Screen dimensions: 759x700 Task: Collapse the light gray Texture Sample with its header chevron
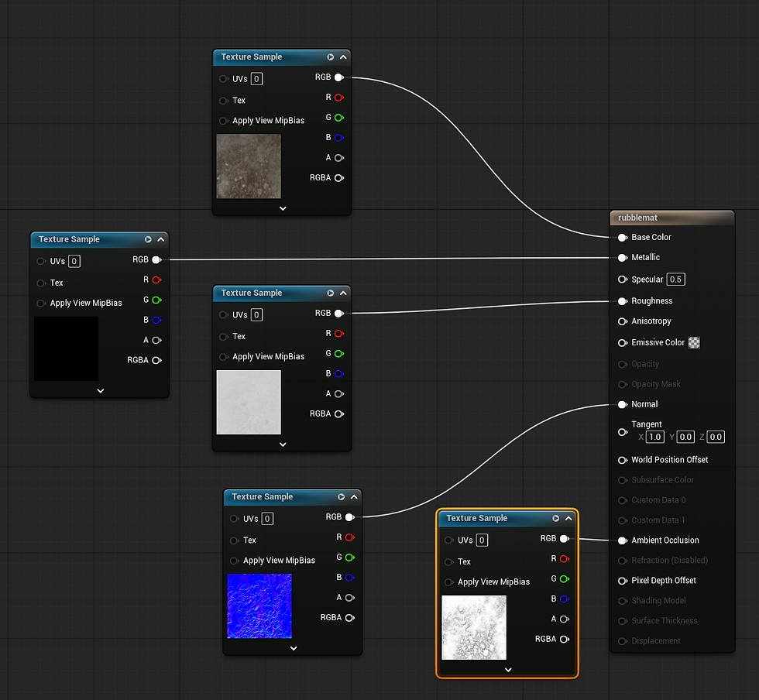click(x=343, y=293)
